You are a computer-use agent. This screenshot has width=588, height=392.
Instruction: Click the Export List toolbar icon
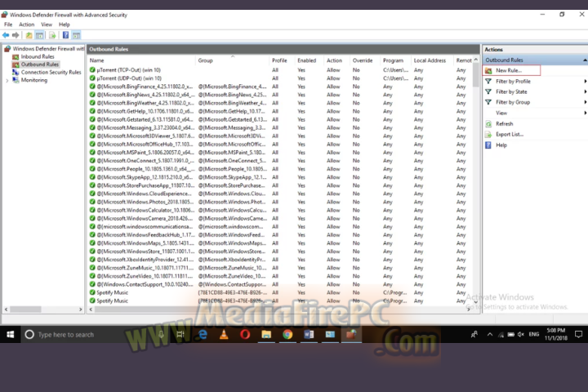click(52, 35)
